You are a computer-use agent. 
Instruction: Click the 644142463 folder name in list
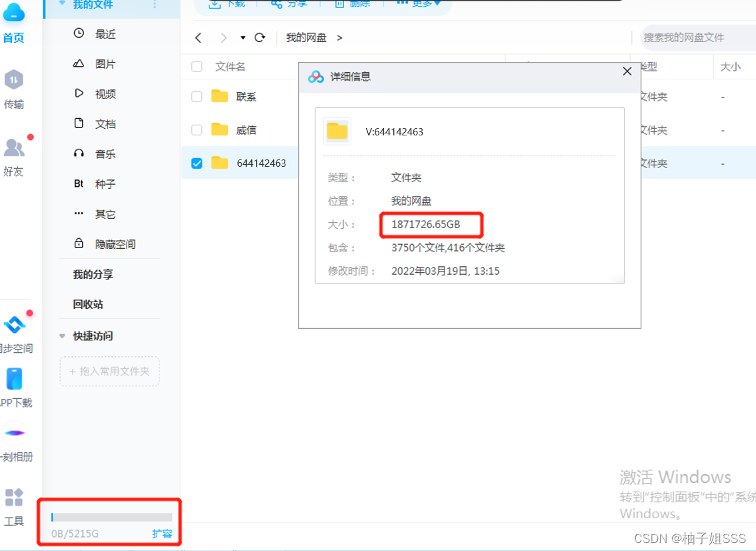click(261, 163)
